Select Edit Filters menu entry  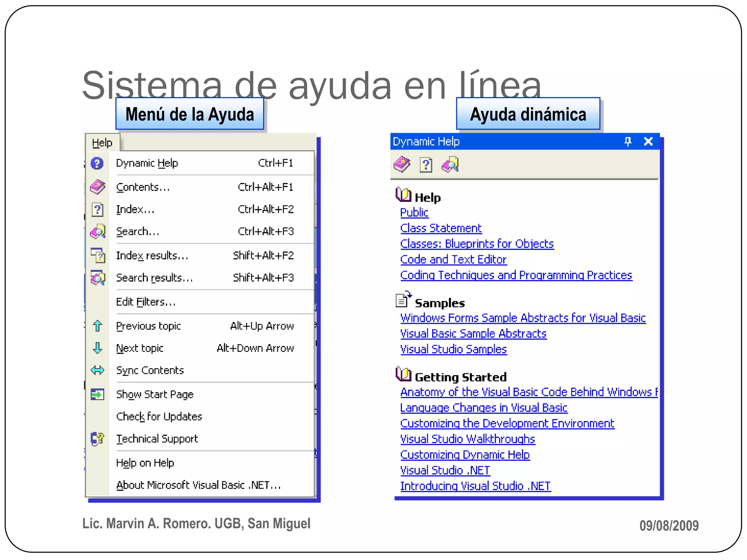click(x=146, y=302)
